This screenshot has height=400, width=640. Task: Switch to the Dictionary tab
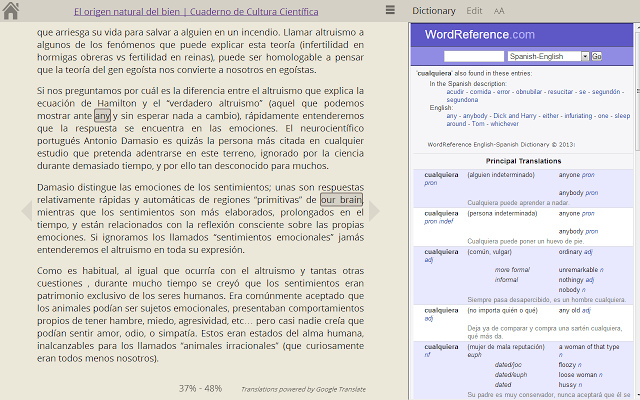433,11
